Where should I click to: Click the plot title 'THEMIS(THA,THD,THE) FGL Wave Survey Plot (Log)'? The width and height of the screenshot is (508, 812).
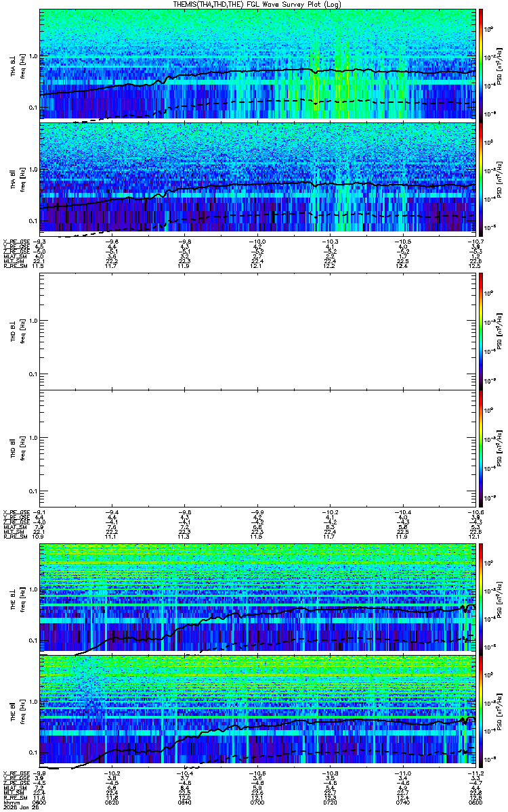pos(257,4)
